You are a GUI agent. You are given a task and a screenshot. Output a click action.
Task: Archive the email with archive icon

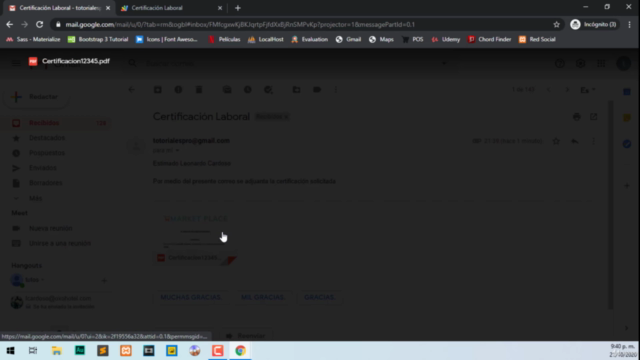click(158, 90)
